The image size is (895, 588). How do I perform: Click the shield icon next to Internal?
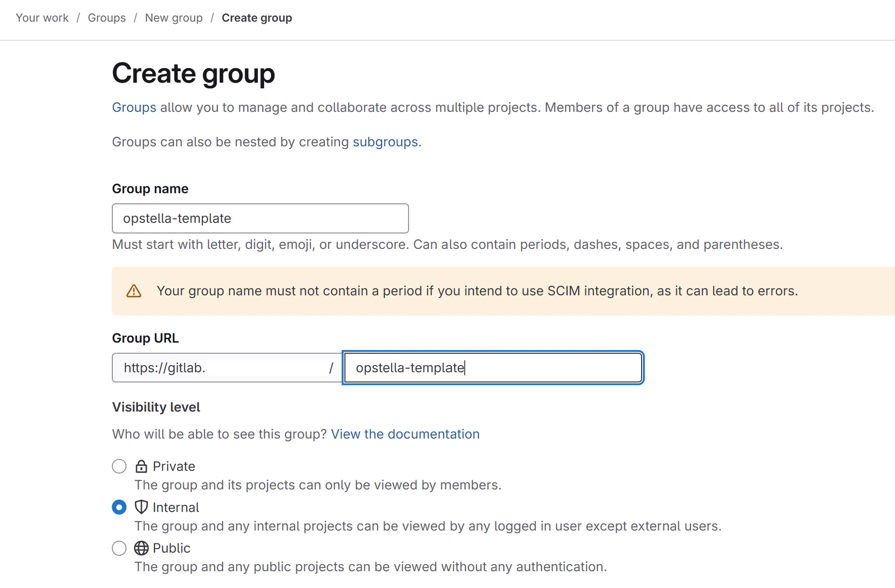[141, 507]
